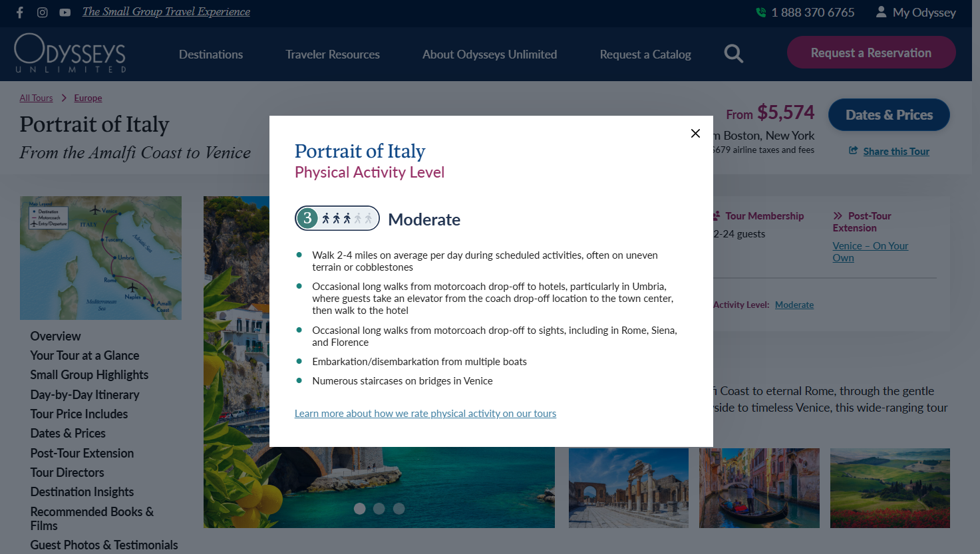Open the Traveler Resources menu
Viewport: 980px width, 554px height.
pyautogui.click(x=333, y=55)
